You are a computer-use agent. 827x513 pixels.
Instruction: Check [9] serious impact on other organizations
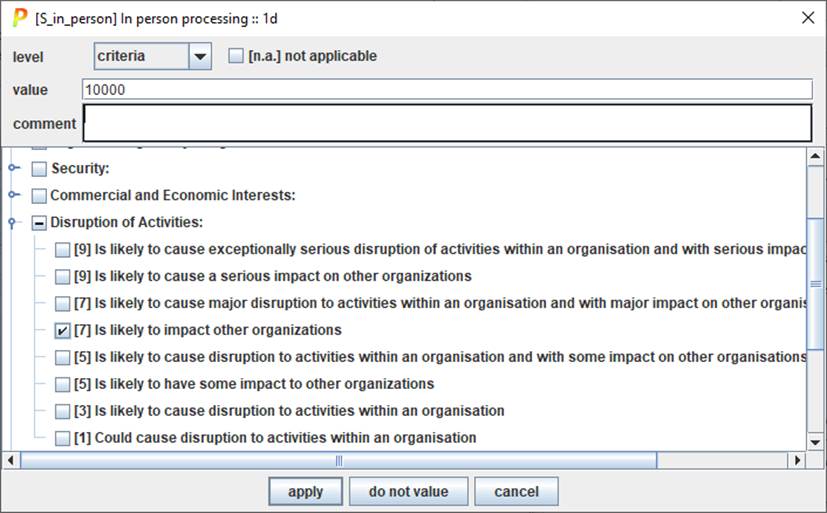tap(63, 276)
